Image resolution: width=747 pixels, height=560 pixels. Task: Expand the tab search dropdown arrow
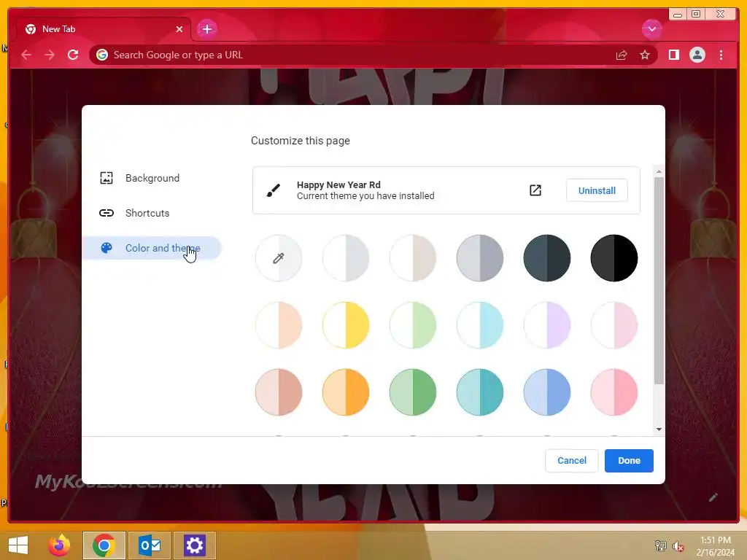coord(651,29)
